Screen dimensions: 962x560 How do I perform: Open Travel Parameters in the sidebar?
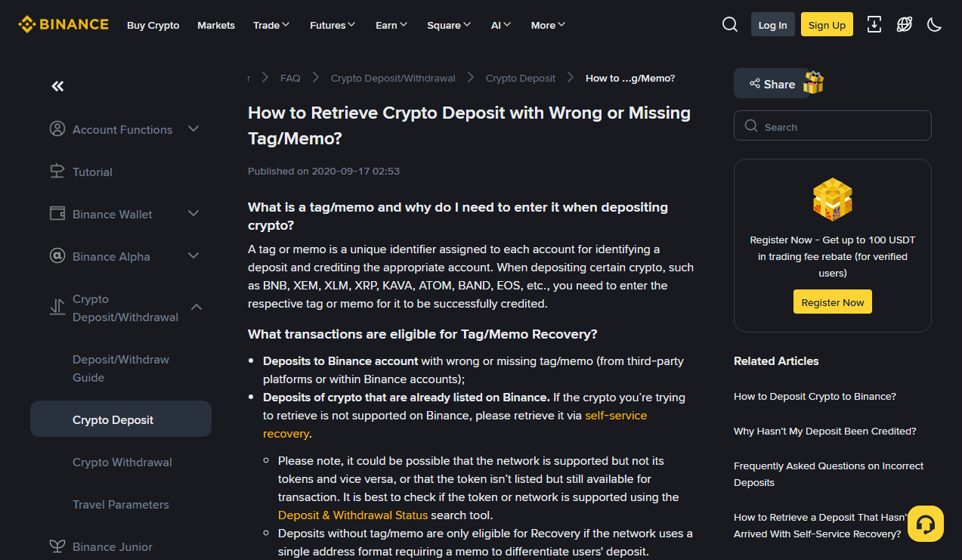[121, 504]
